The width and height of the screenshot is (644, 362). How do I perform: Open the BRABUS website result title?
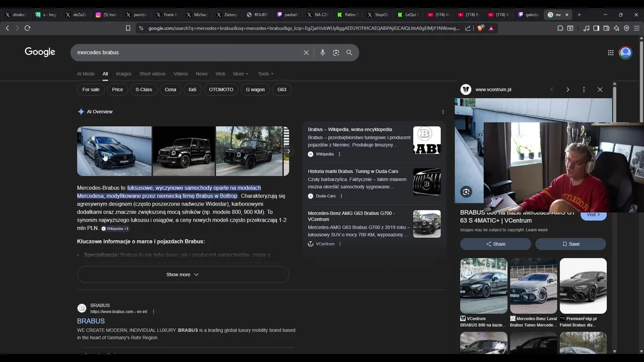pyautogui.click(x=91, y=321)
